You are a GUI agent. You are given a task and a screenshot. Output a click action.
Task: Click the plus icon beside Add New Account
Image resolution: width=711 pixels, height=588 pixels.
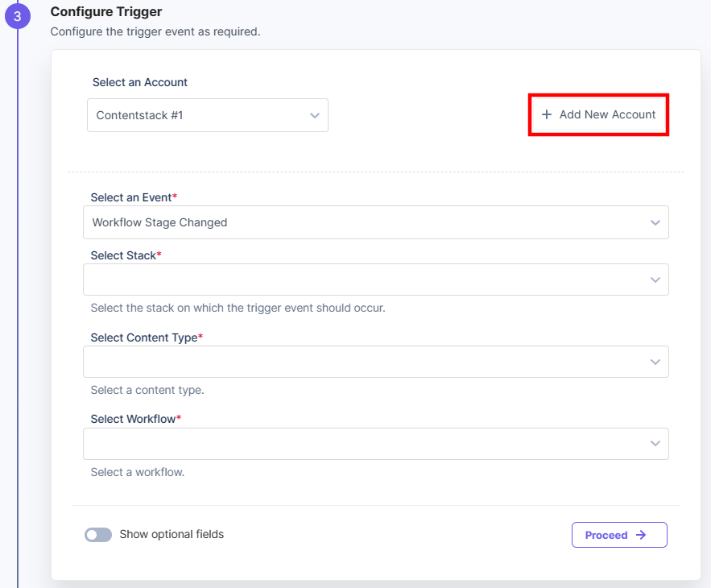tap(547, 114)
